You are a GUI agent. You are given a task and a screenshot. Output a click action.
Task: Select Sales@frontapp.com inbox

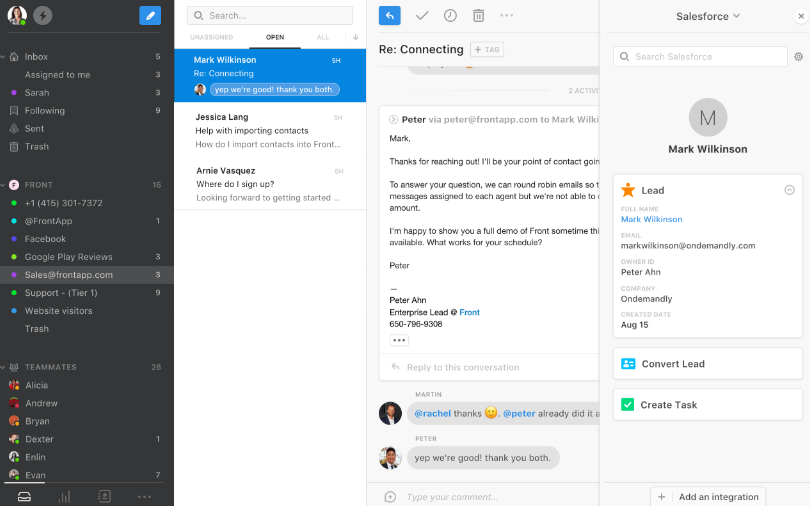click(87, 275)
